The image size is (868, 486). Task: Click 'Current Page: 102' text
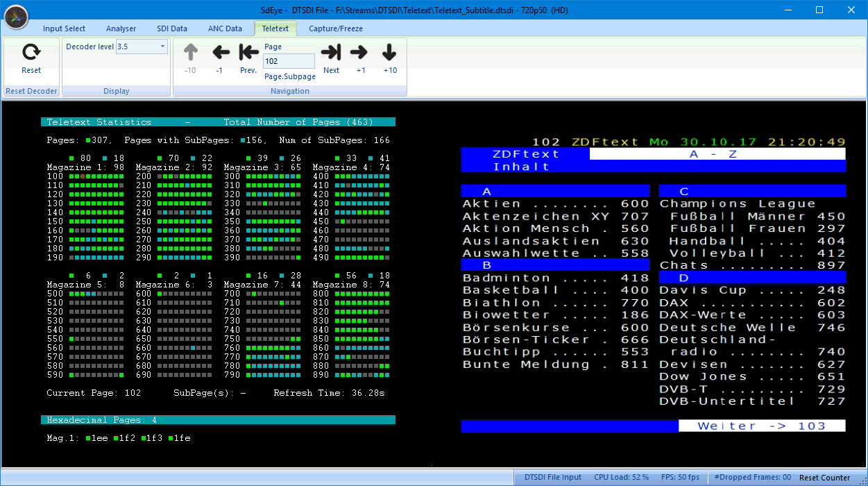(94, 393)
